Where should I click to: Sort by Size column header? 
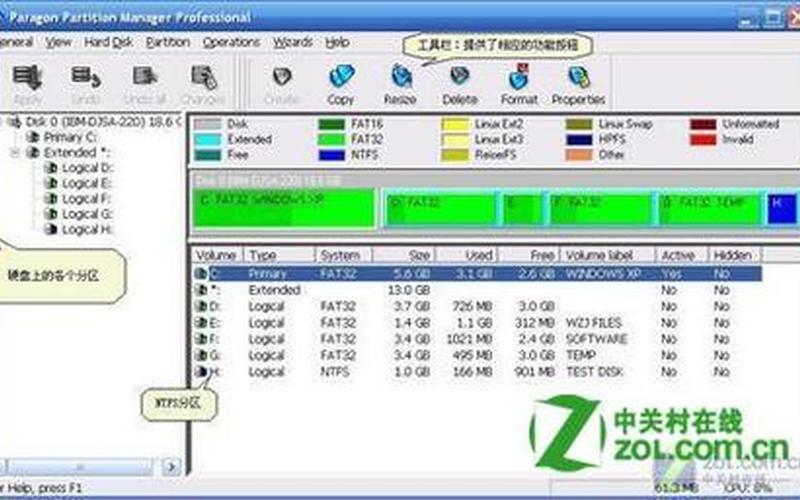coord(404,255)
